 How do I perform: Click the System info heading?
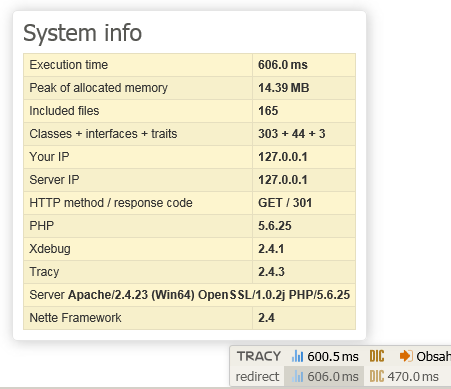[x=83, y=33]
